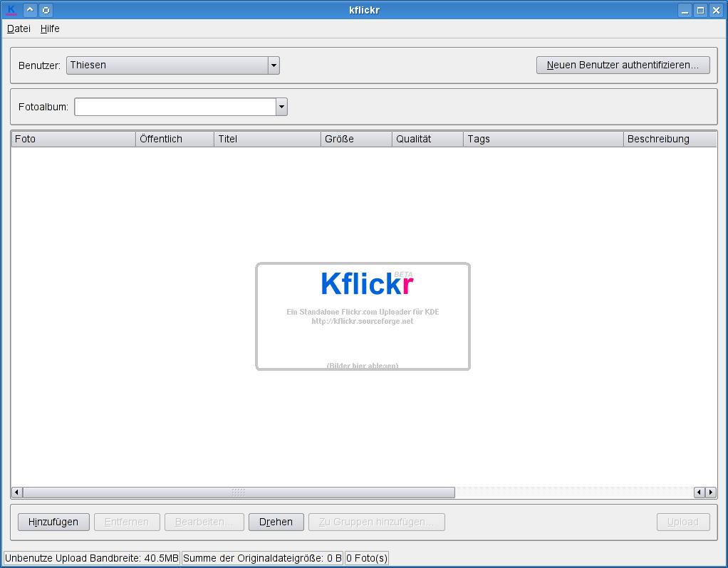Close the kflickr window
728x568 pixels.
[x=716, y=10]
